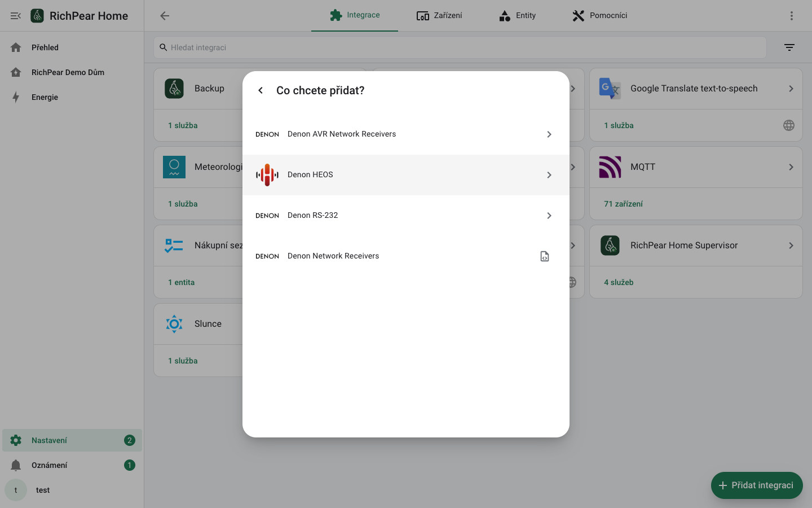Select the Denon HEOS label
The height and width of the screenshot is (508, 812).
pos(310,175)
